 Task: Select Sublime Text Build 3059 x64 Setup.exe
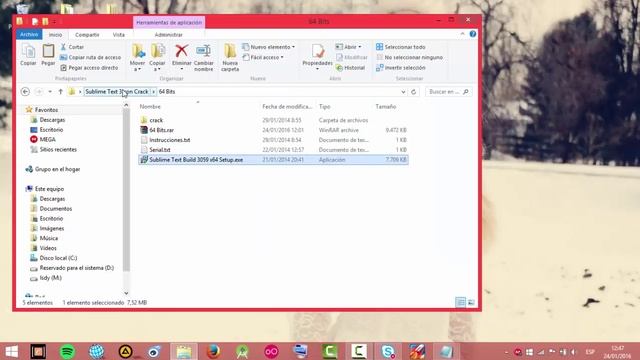click(273, 160)
